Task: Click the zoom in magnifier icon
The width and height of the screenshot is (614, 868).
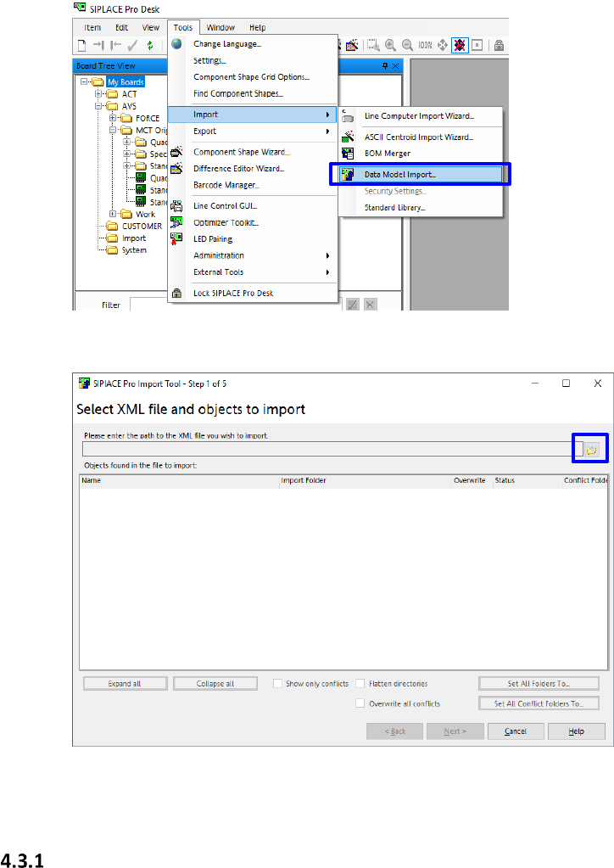Action: [x=390, y=45]
